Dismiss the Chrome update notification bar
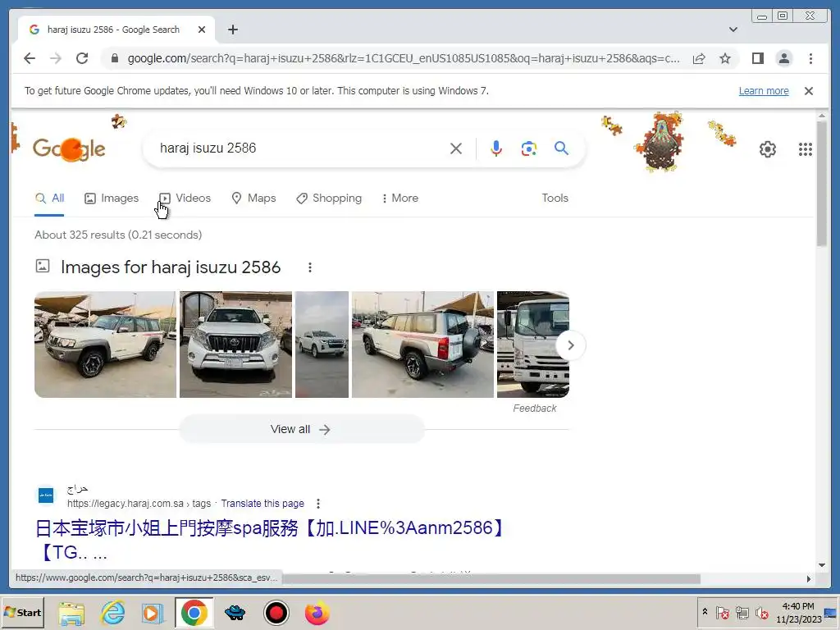The width and height of the screenshot is (840, 630). pos(808,91)
